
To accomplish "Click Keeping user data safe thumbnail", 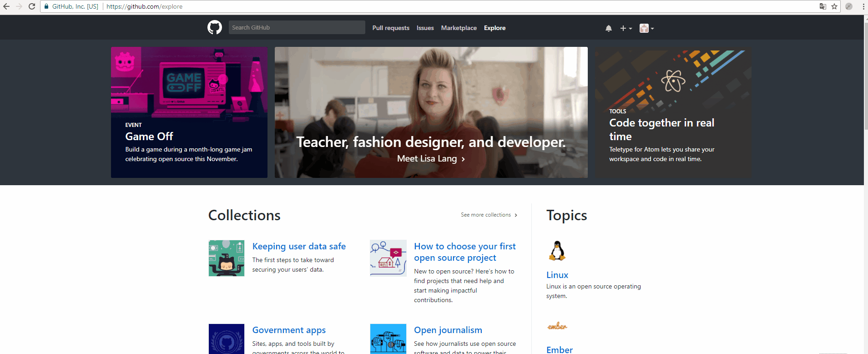I will [227, 258].
